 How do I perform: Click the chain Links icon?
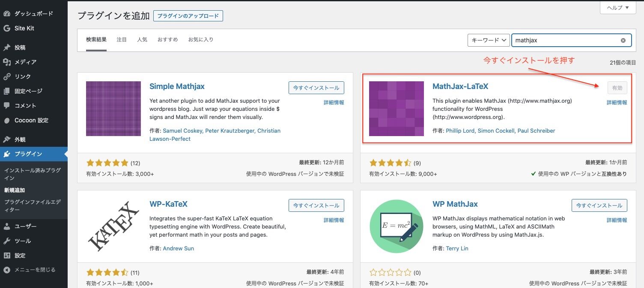pyautogui.click(x=7, y=77)
